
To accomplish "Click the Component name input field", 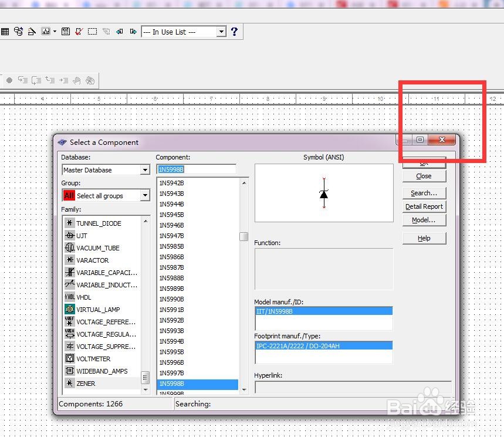I will coord(197,169).
